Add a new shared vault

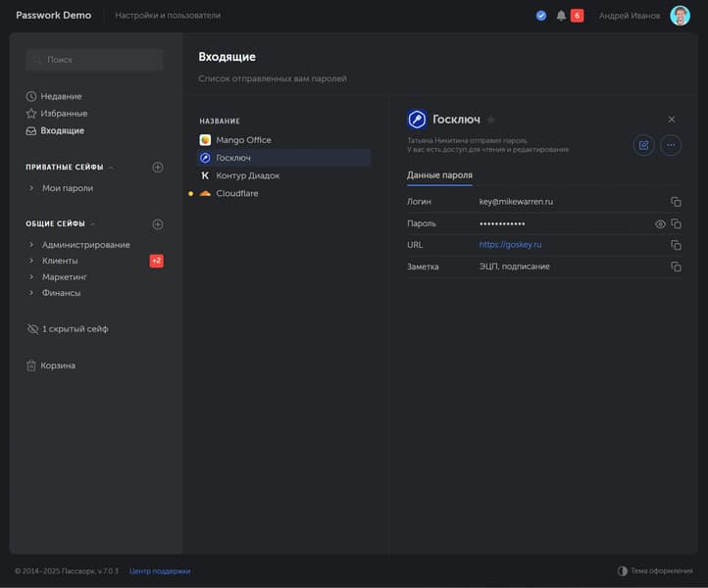[x=158, y=224]
